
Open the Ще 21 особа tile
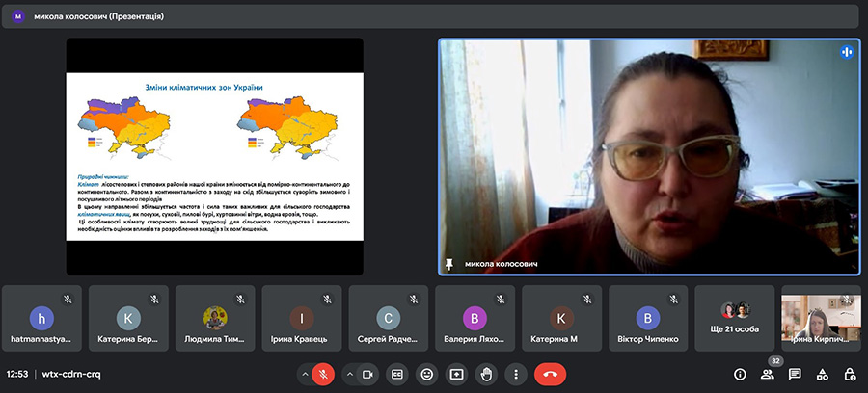point(735,319)
